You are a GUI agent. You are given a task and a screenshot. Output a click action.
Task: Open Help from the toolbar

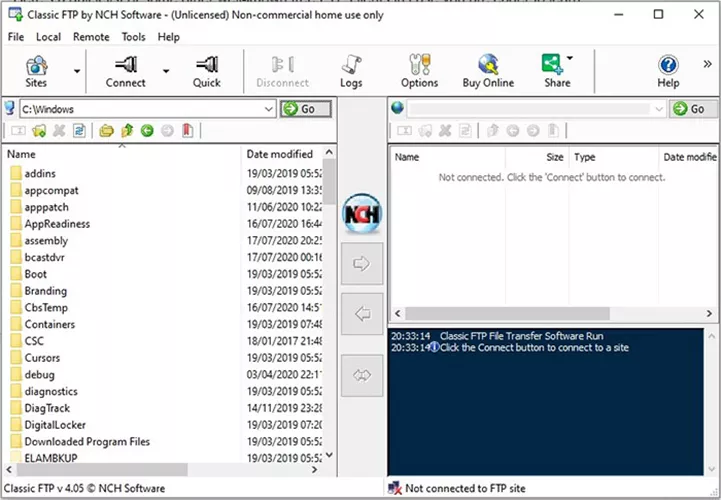pos(668,71)
